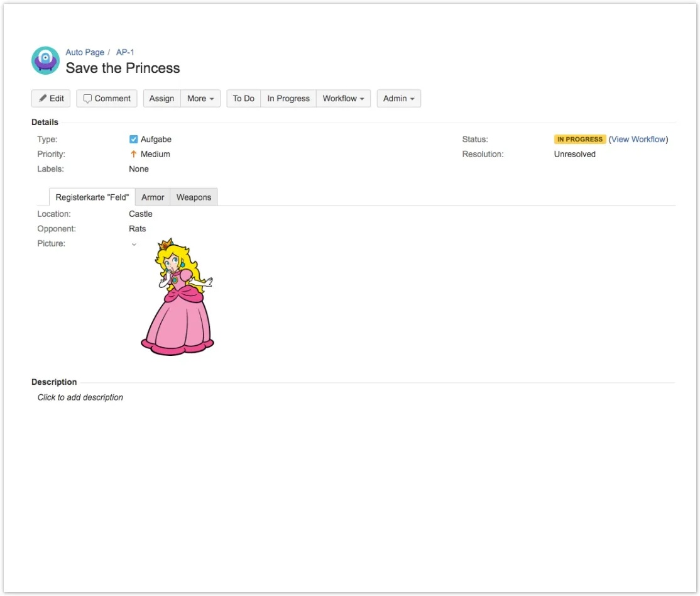
Task: Click the speech bubble Comment button
Action: [x=107, y=99]
